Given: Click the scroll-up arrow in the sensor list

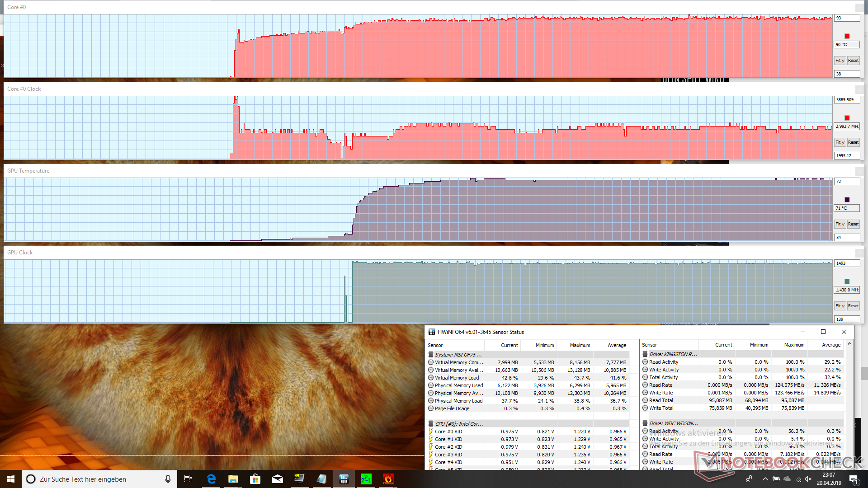Looking at the screenshot, I should click(849, 344).
